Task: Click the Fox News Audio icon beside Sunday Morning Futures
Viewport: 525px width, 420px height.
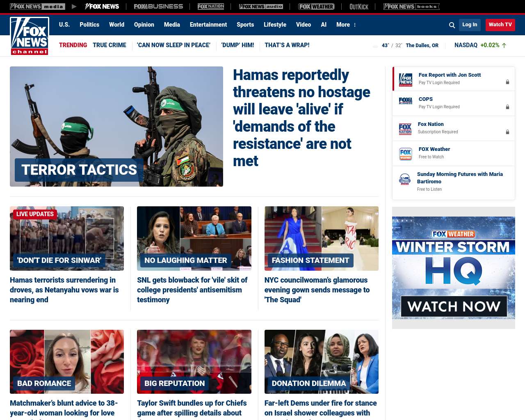Action: point(405,179)
